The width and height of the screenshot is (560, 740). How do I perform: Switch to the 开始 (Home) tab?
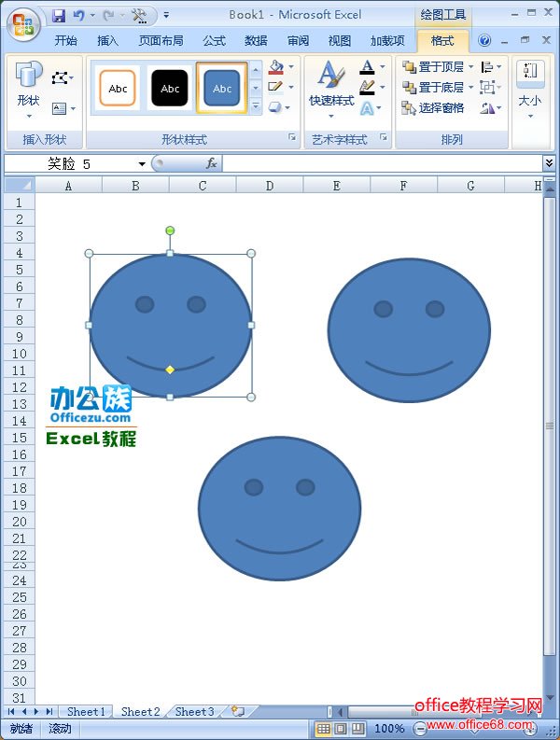point(65,41)
